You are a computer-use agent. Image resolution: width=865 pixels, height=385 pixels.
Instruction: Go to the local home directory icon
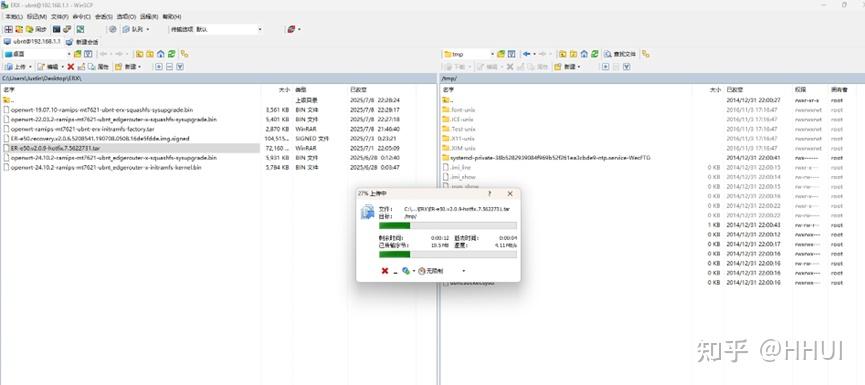161,54
